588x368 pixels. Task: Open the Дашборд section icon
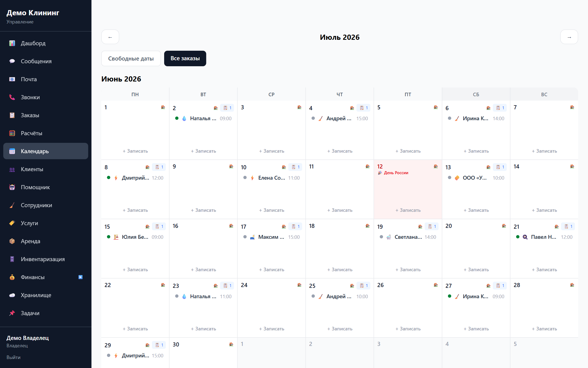[12, 43]
